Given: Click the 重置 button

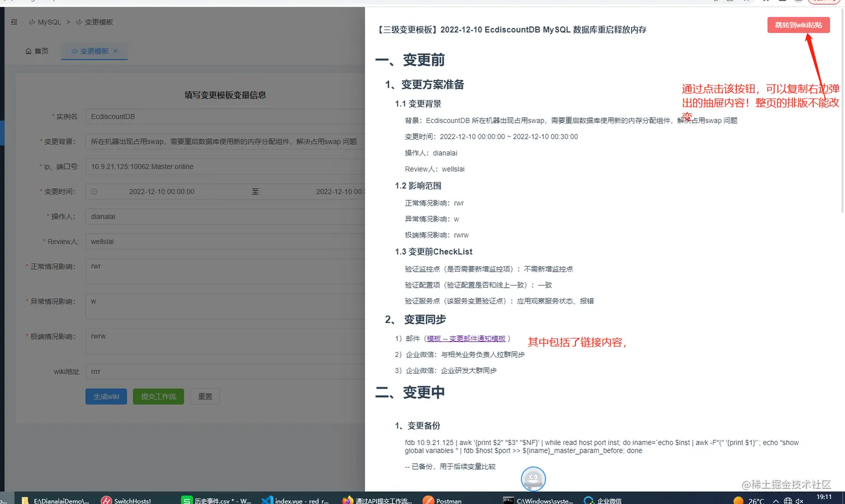Looking at the screenshot, I should tap(205, 397).
